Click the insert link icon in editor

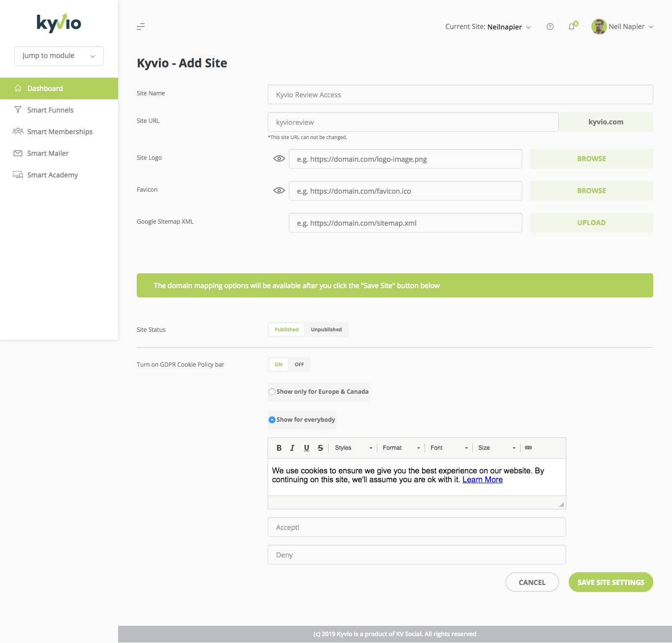[528, 448]
